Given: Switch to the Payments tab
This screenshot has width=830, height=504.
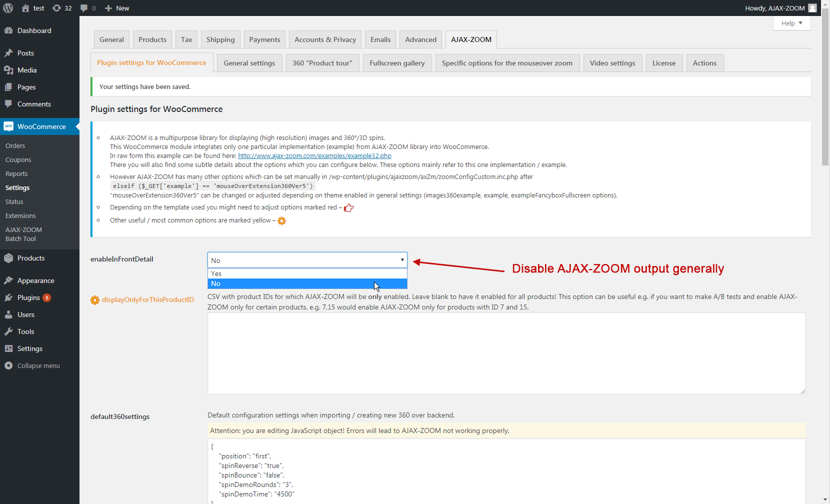Looking at the screenshot, I should pyautogui.click(x=264, y=39).
